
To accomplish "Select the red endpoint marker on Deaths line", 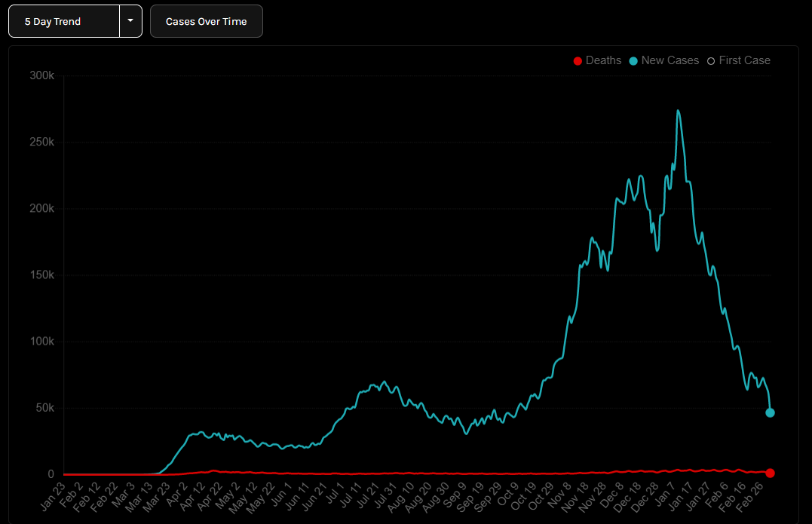I will [x=770, y=473].
